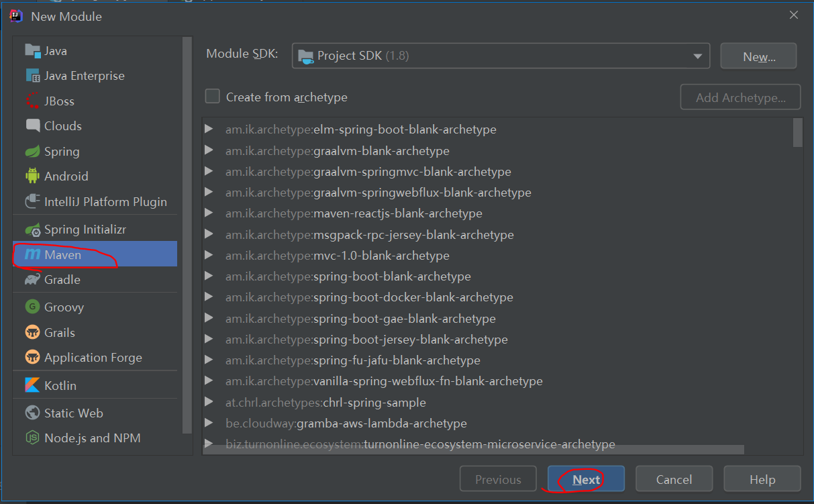Click the Gradle elephant icon
The height and width of the screenshot is (504, 814).
tap(33, 279)
